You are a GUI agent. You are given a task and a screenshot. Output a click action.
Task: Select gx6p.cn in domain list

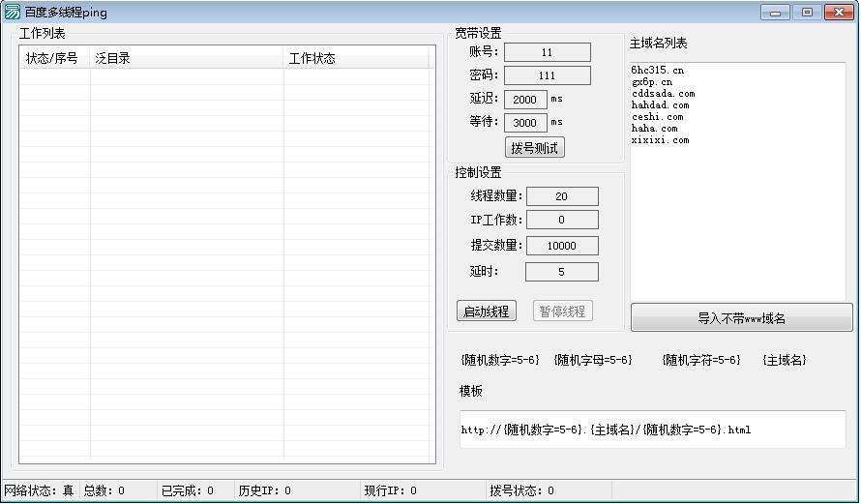pos(652,82)
